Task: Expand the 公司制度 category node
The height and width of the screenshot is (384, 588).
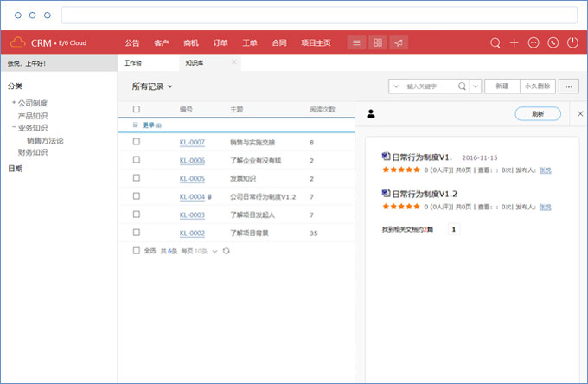Action: tap(14, 103)
